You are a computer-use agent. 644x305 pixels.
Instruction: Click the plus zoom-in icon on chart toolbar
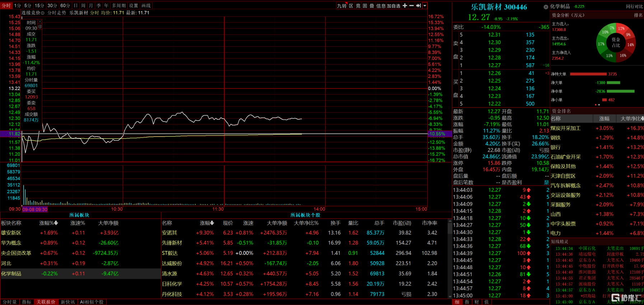[x=405, y=6]
